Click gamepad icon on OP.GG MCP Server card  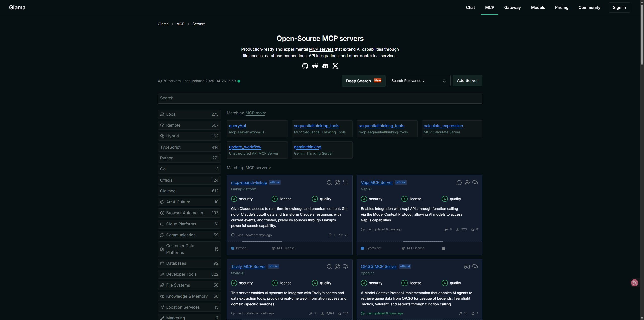tap(467, 267)
